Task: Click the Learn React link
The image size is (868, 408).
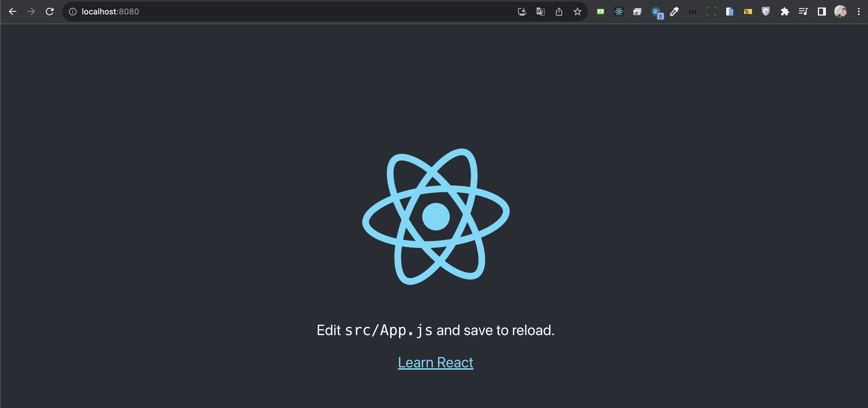Action: click(x=435, y=362)
